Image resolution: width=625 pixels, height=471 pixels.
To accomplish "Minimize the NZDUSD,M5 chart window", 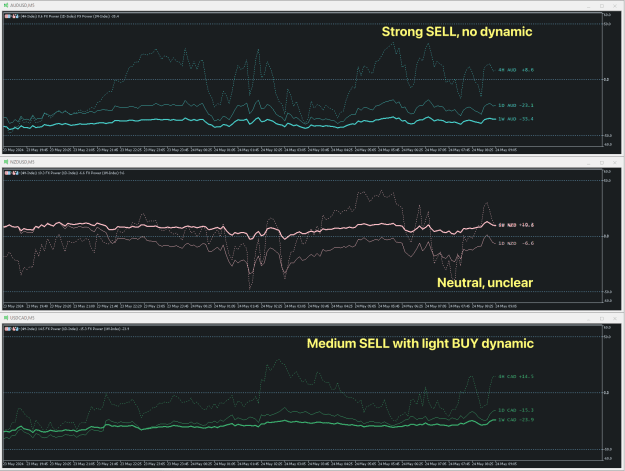I will (589, 163).
